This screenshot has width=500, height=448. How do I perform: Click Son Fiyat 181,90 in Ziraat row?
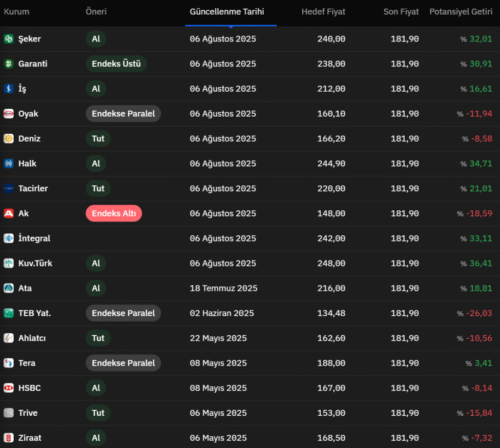(x=405, y=438)
